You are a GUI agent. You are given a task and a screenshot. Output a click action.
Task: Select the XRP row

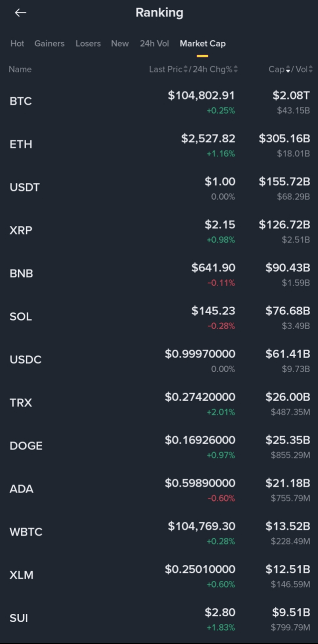[x=21, y=230]
